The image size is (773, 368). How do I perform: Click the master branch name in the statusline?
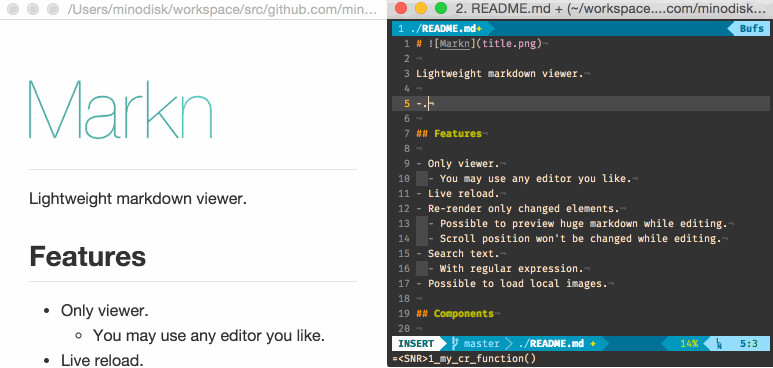tap(481, 344)
